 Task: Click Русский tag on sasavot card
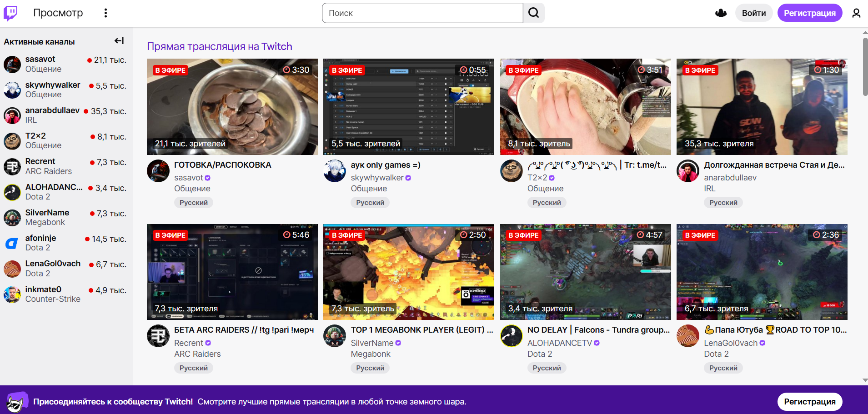click(194, 203)
